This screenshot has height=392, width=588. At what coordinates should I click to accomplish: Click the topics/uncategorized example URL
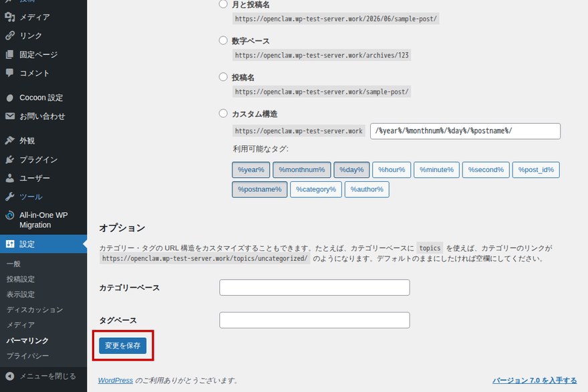pos(204,258)
